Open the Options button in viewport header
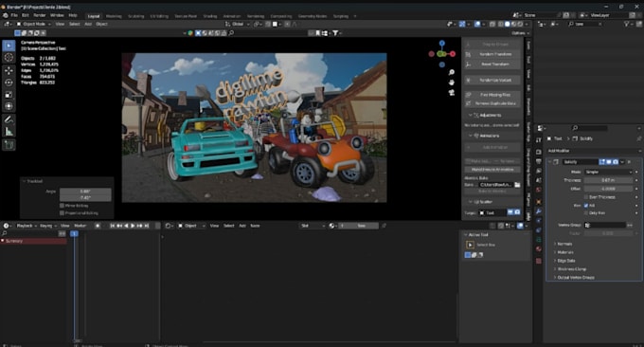 point(520,33)
